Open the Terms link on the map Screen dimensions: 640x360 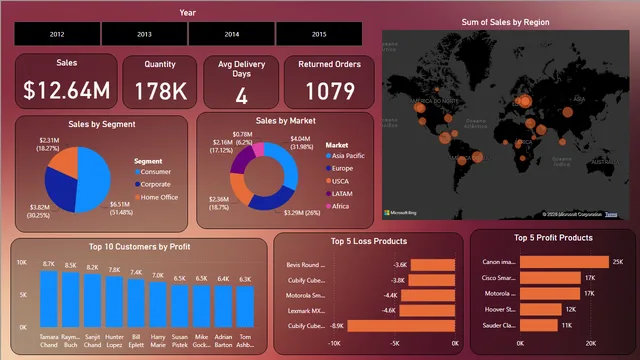(611, 214)
